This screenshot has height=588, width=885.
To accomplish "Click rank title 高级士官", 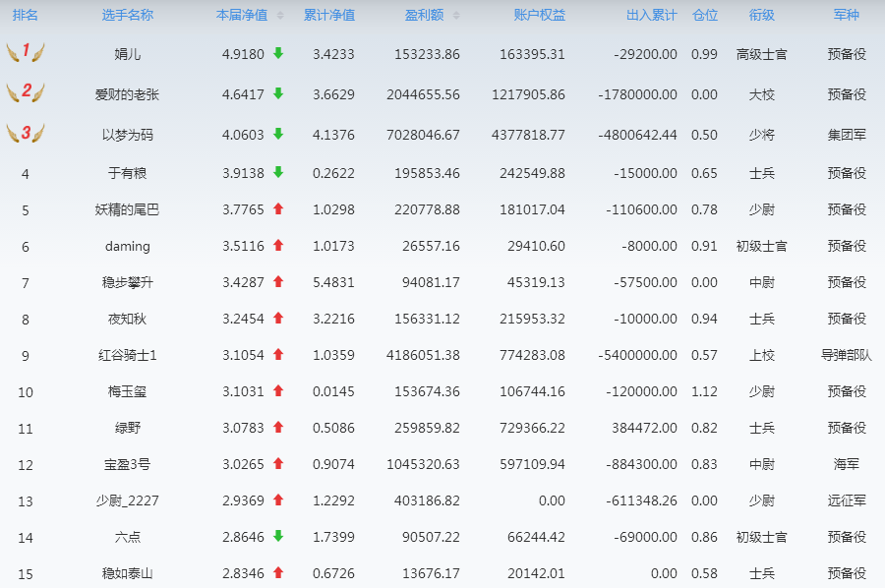I will tap(762, 54).
